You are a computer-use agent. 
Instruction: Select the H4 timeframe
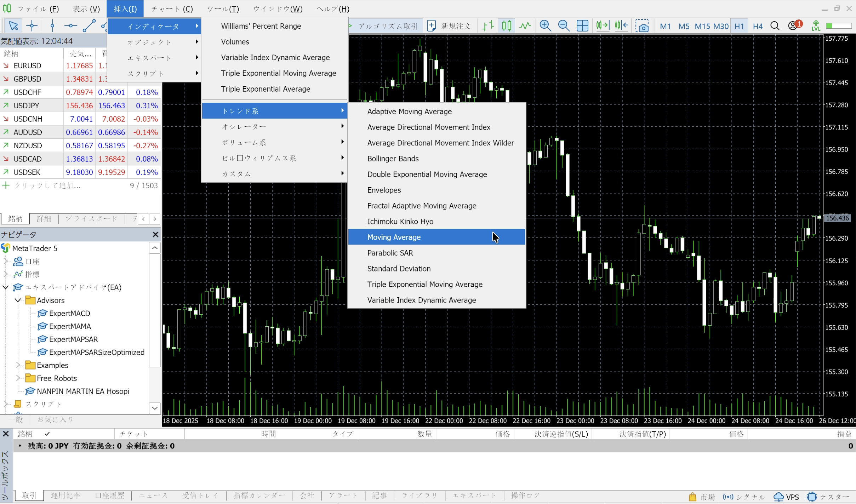point(757,26)
